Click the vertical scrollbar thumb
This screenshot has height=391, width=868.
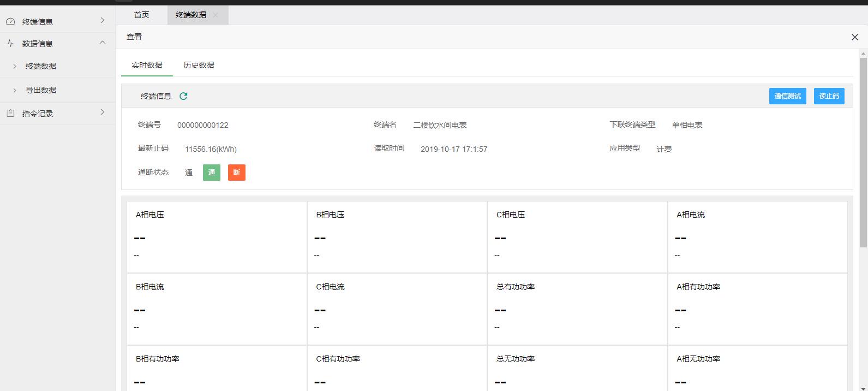pyautogui.click(x=863, y=147)
